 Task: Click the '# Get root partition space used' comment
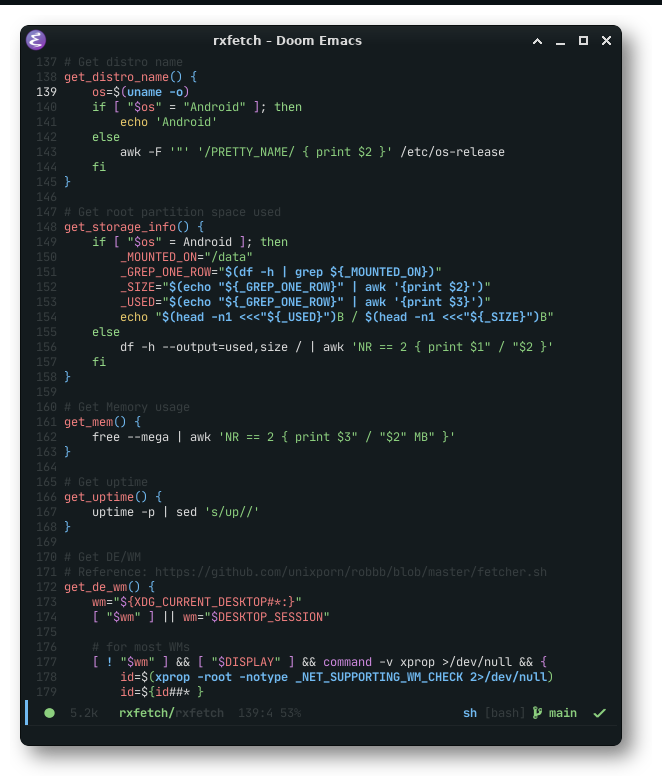coord(172,212)
